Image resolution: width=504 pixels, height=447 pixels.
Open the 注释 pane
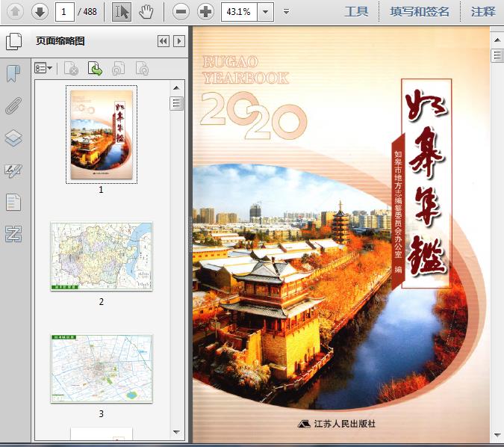(483, 12)
